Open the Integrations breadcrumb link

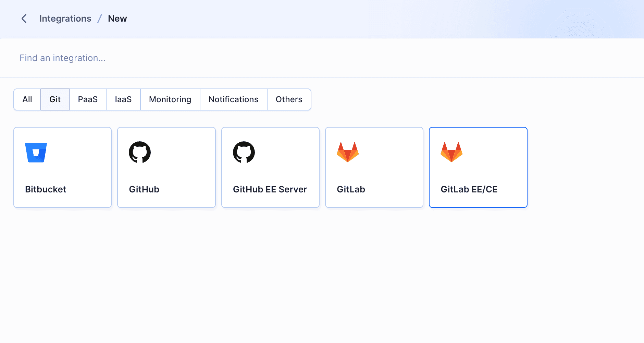pyautogui.click(x=65, y=19)
